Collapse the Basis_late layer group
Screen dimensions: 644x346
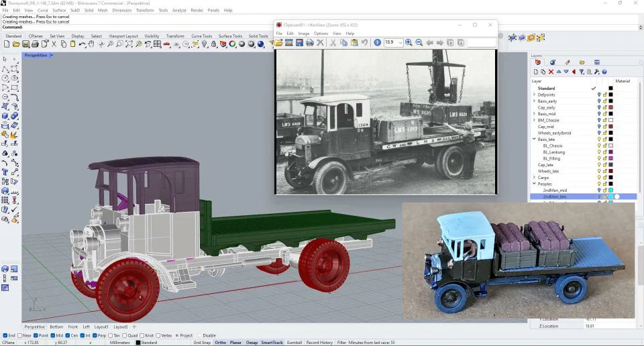coord(534,139)
